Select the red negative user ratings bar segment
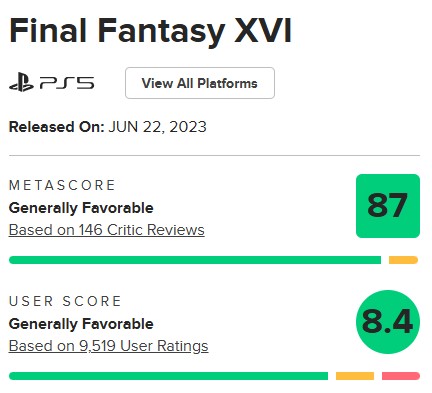Viewport: 432px width, 393px height. point(401,376)
